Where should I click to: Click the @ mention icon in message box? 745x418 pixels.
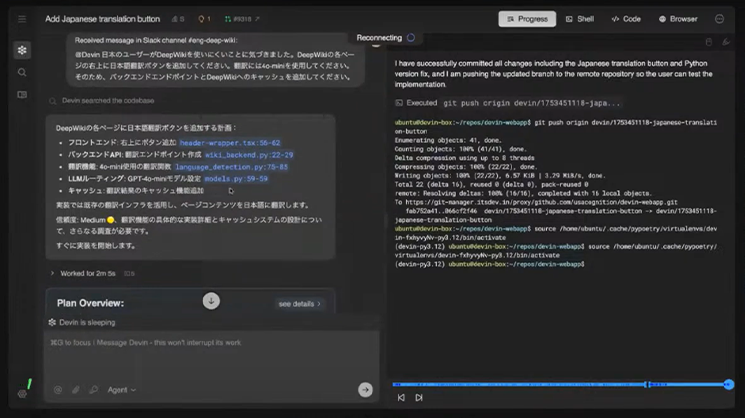(58, 390)
